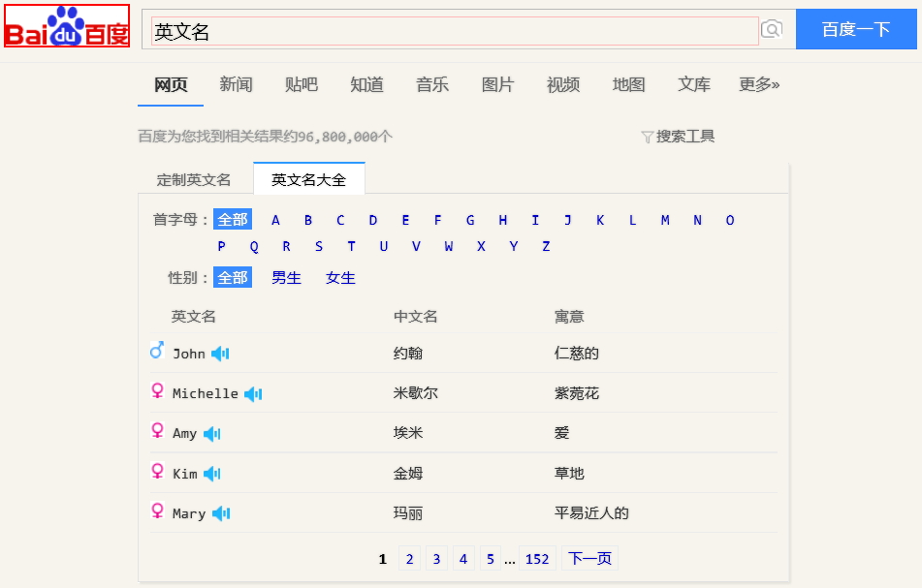Screen dimensions: 922x588
Task: Play pronunciation audio for Michelle
Action: [253, 393]
